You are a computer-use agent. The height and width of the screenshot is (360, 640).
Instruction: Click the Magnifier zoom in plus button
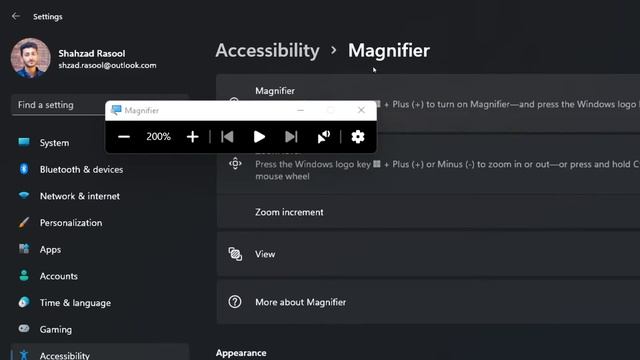(192, 137)
